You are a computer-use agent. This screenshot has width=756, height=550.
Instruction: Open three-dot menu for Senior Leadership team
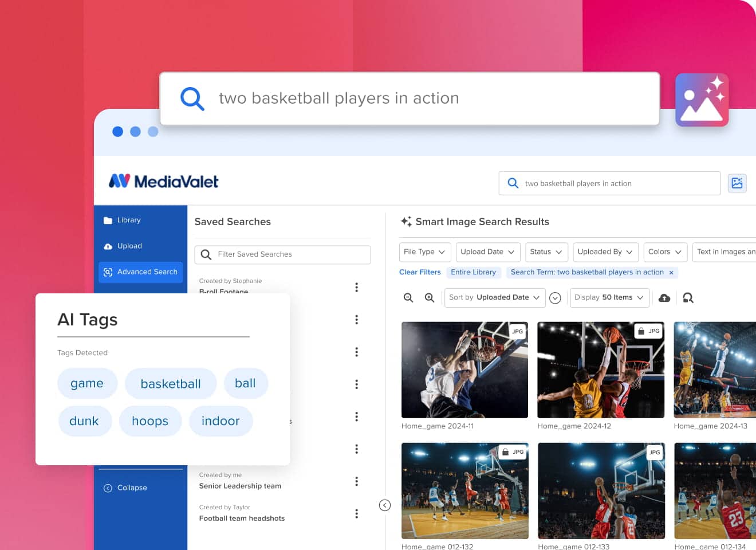356,481
